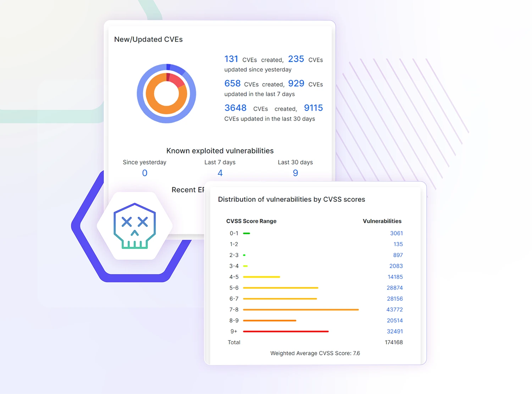This screenshot has width=532, height=394.
Task: Click the small yellow bar for range 3-4
Action: click(245, 266)
